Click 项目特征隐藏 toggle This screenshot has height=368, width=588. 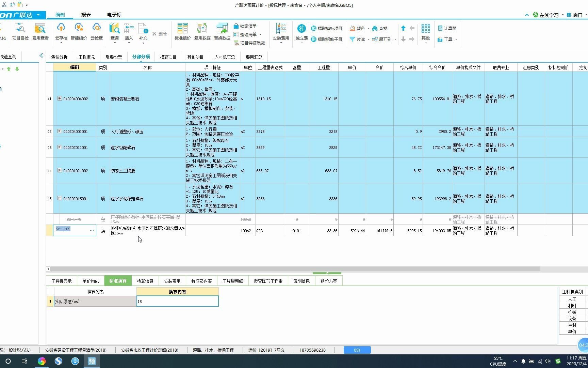coord(249,43)
